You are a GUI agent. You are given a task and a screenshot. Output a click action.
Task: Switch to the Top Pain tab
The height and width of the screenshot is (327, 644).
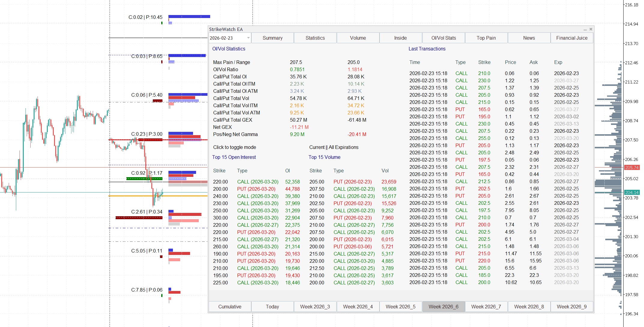pyautogui.click(x=486, y=38)
